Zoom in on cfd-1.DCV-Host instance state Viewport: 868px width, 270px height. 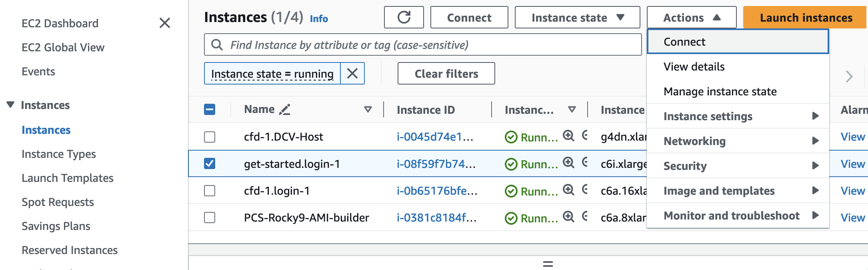(568, 136)
